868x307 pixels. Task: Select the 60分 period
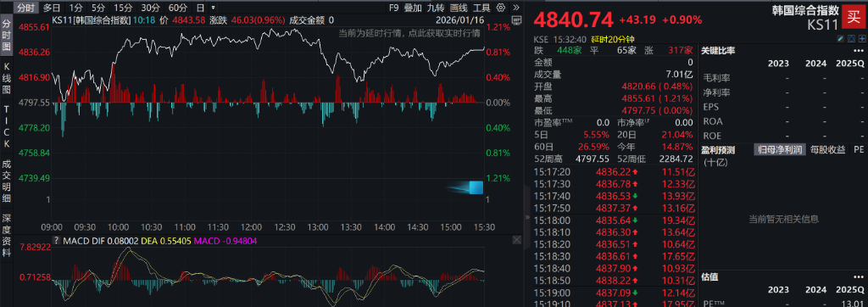click(x=177, y=8)
